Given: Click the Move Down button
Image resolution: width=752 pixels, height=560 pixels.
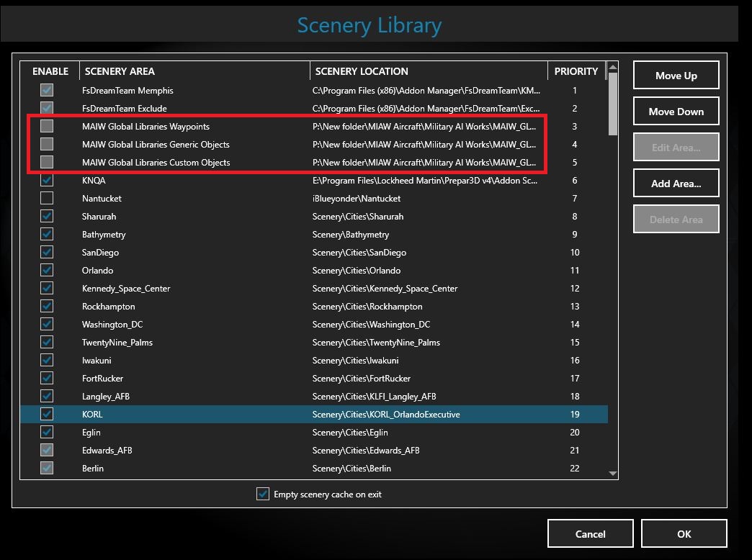Looking at the screenshot, I should [676, 112].
